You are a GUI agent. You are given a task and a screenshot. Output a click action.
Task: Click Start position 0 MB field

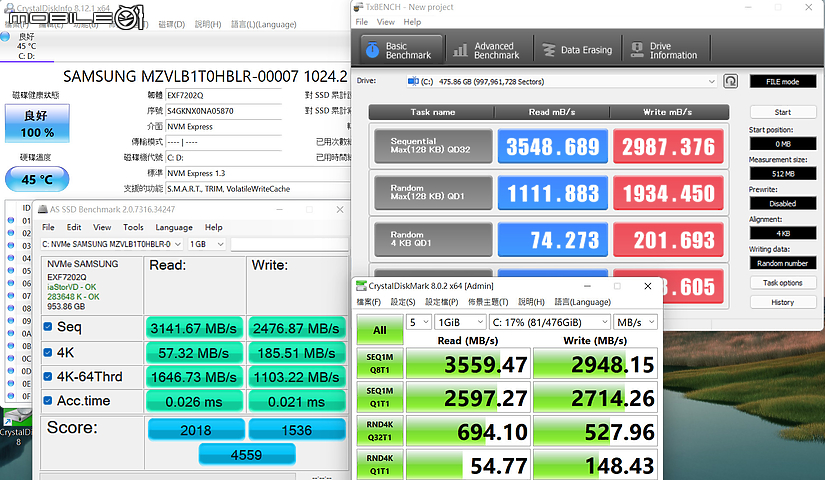782,144
